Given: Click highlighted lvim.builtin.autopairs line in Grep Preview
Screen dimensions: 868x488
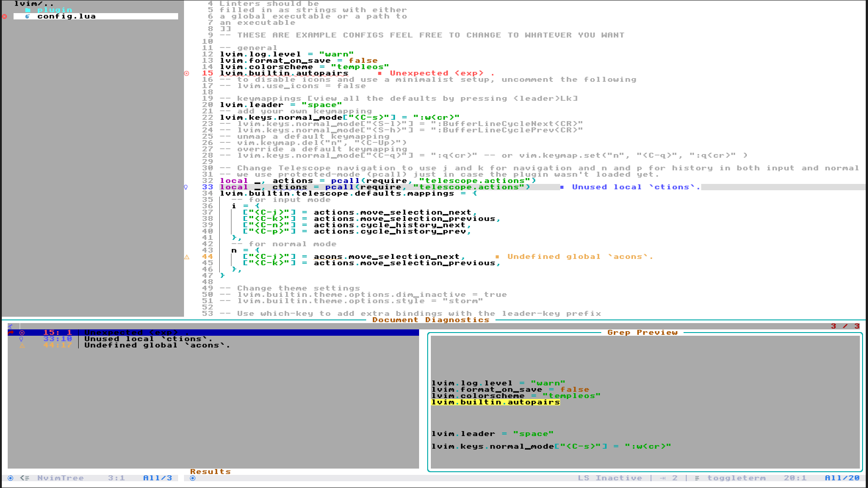Looking at the screenshot, I should point(495,402).
